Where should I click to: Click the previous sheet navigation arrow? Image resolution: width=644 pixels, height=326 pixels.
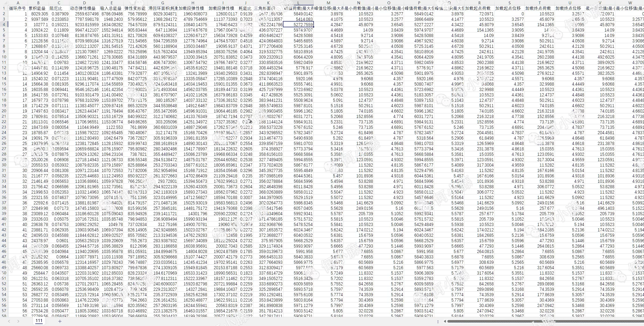[9, 321]
